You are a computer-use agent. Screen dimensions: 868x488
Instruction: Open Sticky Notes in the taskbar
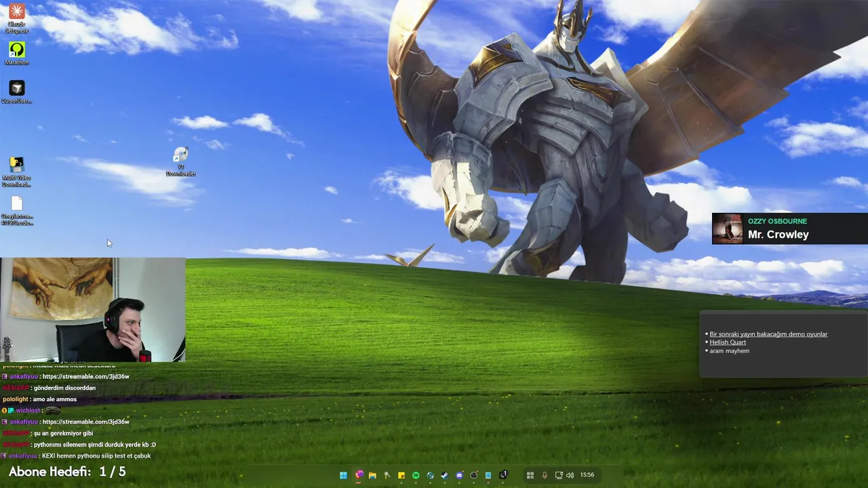(401, 475)
